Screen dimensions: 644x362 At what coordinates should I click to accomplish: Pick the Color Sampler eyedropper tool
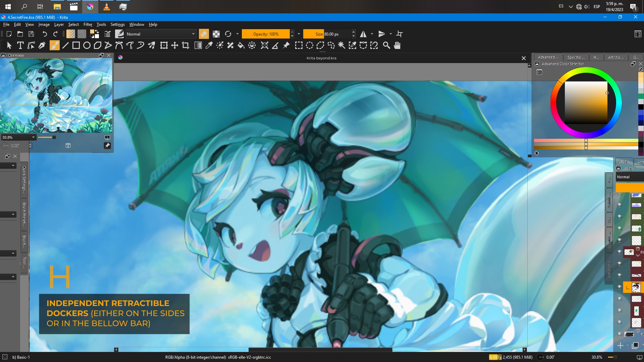pos(209,46)
